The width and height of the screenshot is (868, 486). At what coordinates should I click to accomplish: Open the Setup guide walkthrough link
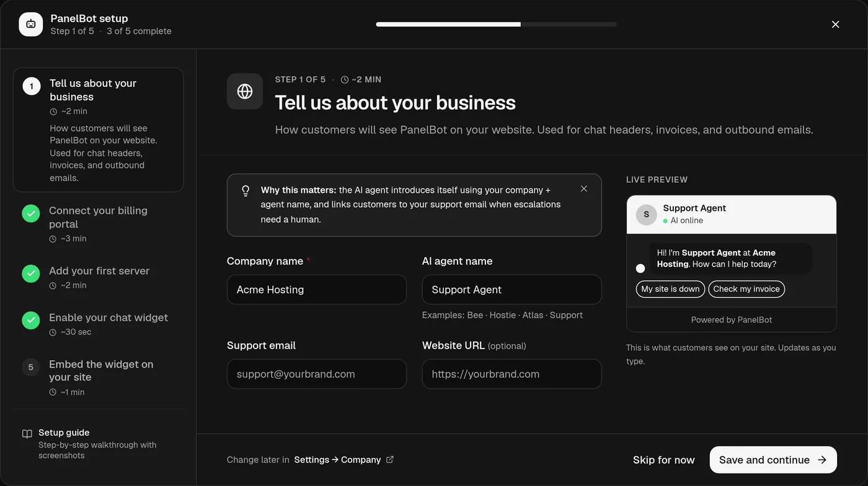coord(98,443)
